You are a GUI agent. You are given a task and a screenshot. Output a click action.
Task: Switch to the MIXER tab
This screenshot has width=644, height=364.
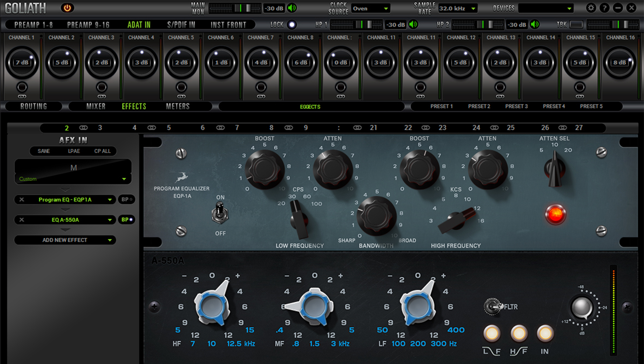point(96,106)
